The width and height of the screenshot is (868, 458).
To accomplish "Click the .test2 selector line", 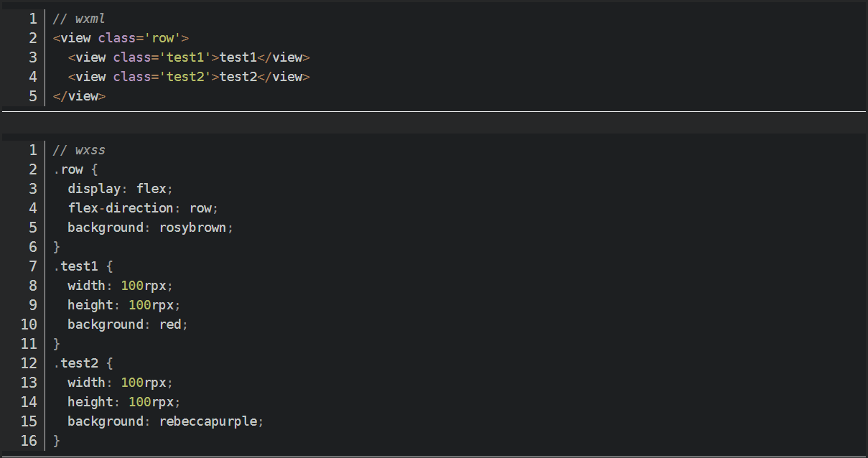I will 75,363.
